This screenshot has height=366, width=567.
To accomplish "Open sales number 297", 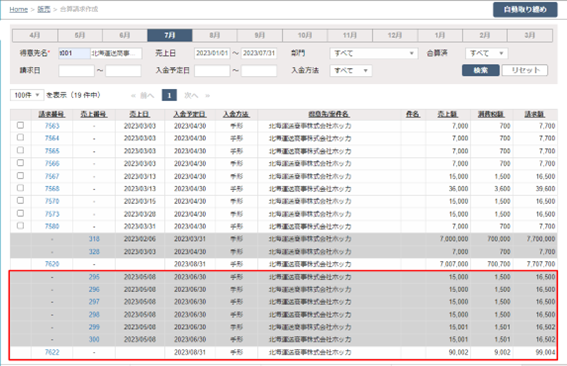I will (94, 302).
